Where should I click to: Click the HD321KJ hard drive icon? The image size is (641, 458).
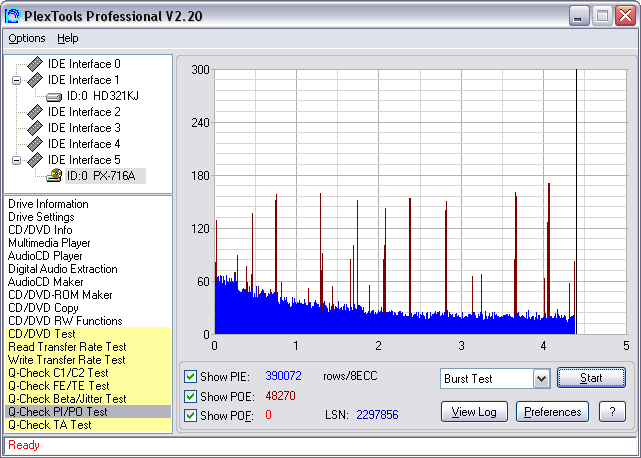tap(54, 97)
